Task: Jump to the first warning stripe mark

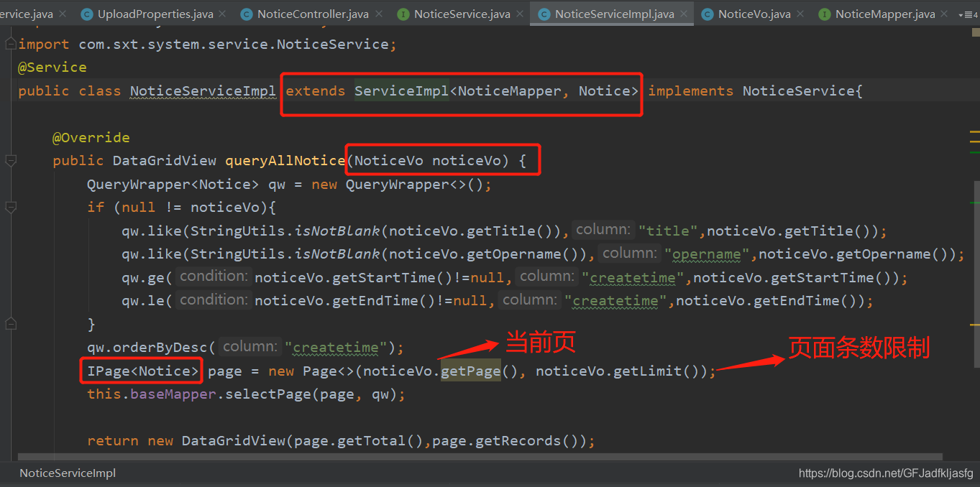Action: coord(975,133)
